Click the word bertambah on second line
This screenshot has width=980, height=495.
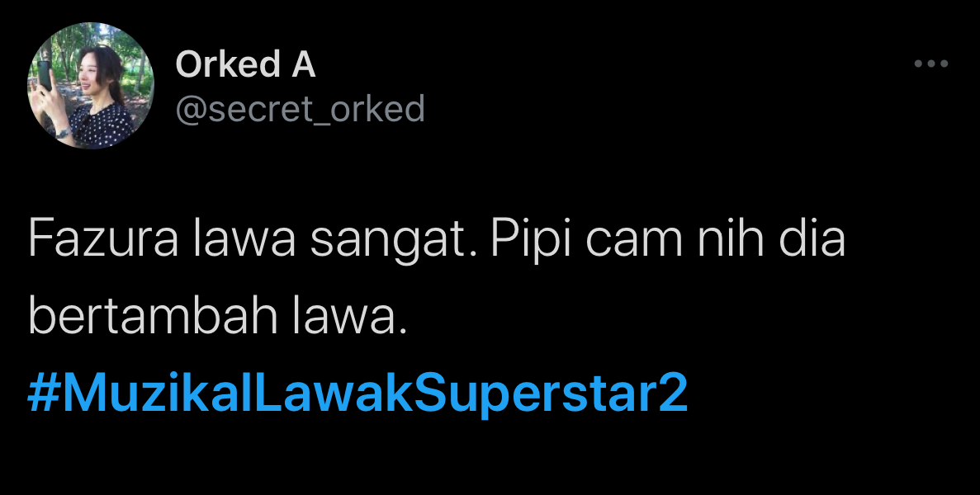click(153, 317)
